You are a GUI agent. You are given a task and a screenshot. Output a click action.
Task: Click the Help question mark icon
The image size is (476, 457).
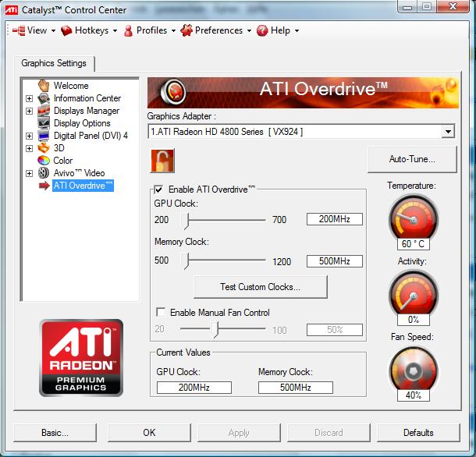click(262, 30)
